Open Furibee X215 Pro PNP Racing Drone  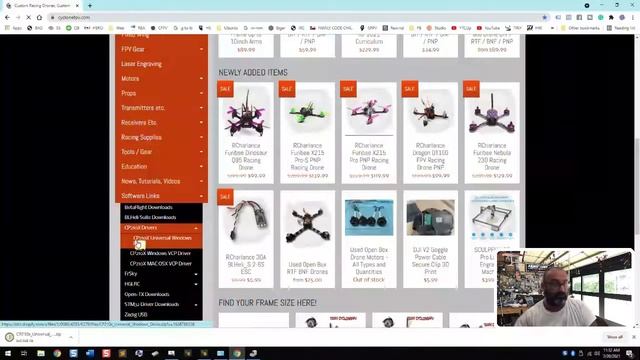pyautogui.click(x=369, y=133)
